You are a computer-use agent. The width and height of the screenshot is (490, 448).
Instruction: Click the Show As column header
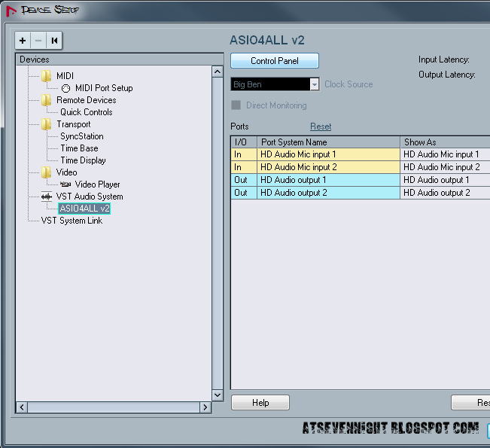[x=446, y=142]
